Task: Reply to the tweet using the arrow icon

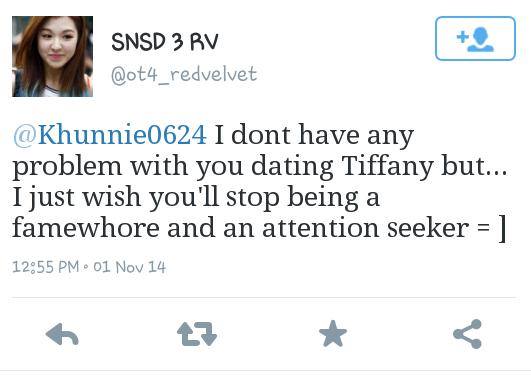Action: tap(62, 334)
